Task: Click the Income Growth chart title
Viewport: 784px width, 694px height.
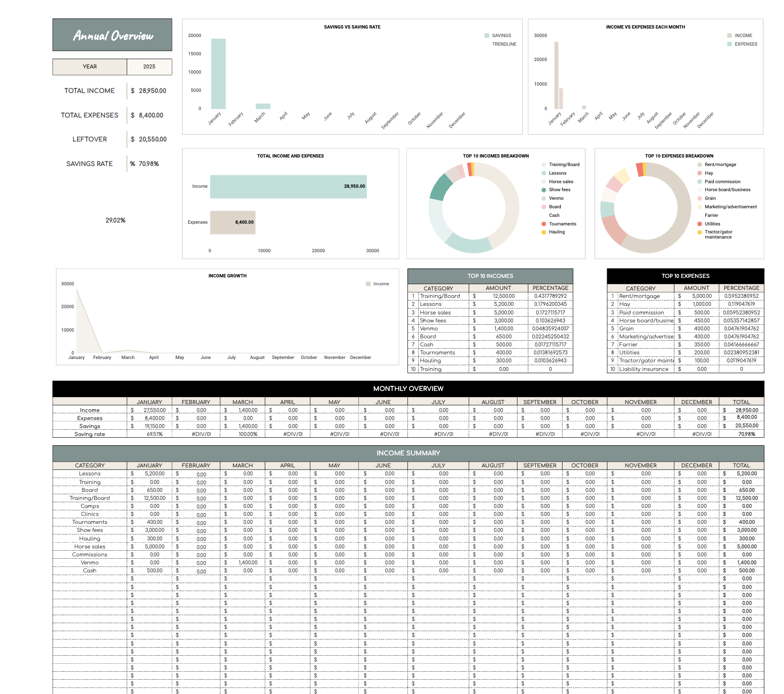Action: [227, 276]
